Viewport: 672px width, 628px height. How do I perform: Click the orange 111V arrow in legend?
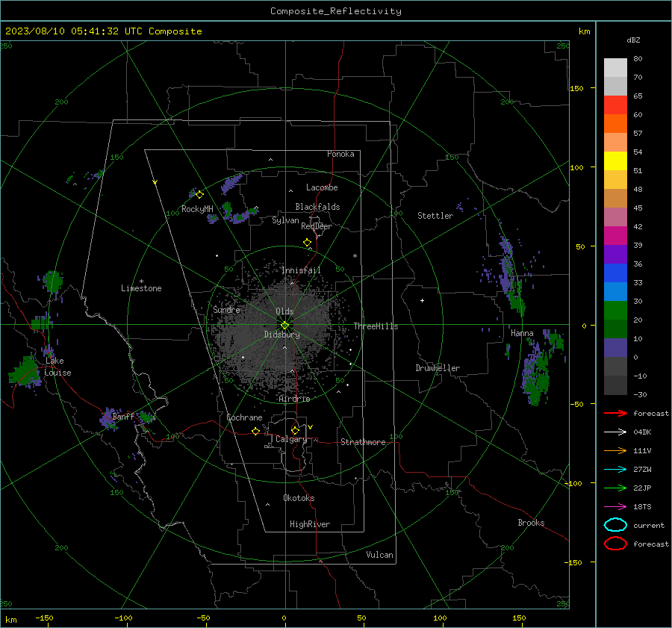[x=615, y=450]
